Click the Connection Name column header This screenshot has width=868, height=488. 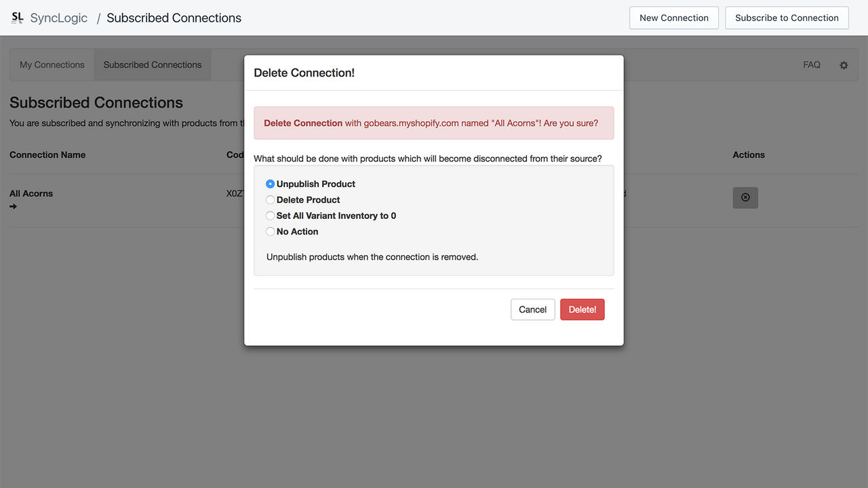coord(47,155)
